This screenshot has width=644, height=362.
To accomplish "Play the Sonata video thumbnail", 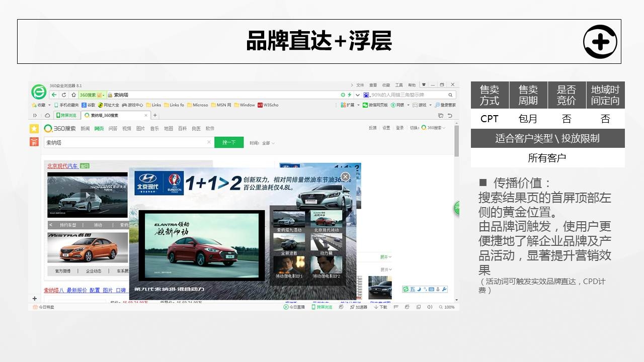I will tap(87, 195).
